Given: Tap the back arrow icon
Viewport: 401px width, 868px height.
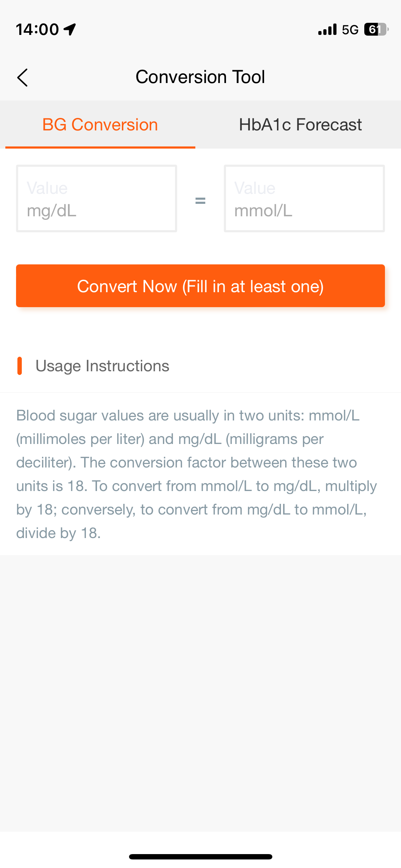Looking at the screenshot, I should coord(22,78).
